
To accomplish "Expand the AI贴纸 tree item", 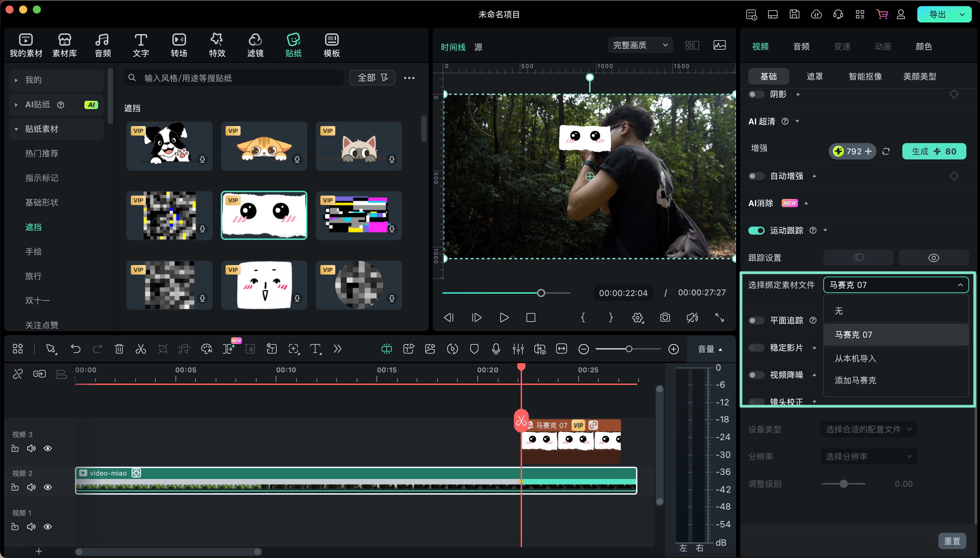I will tap(16, 105).
